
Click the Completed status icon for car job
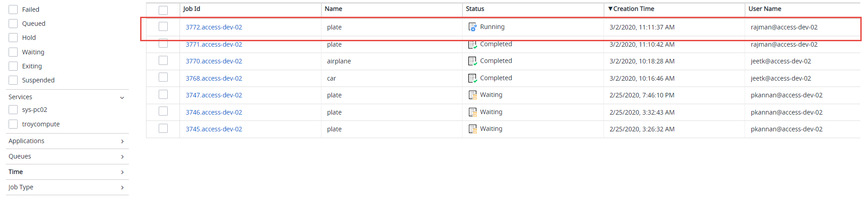click(x=472, y=78)
